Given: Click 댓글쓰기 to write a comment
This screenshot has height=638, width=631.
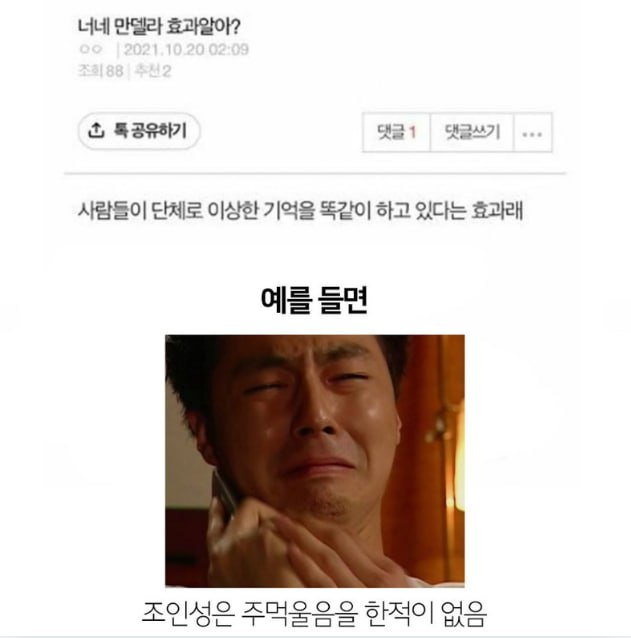Looking at the screenshot, I should click(x=472, y=133).
